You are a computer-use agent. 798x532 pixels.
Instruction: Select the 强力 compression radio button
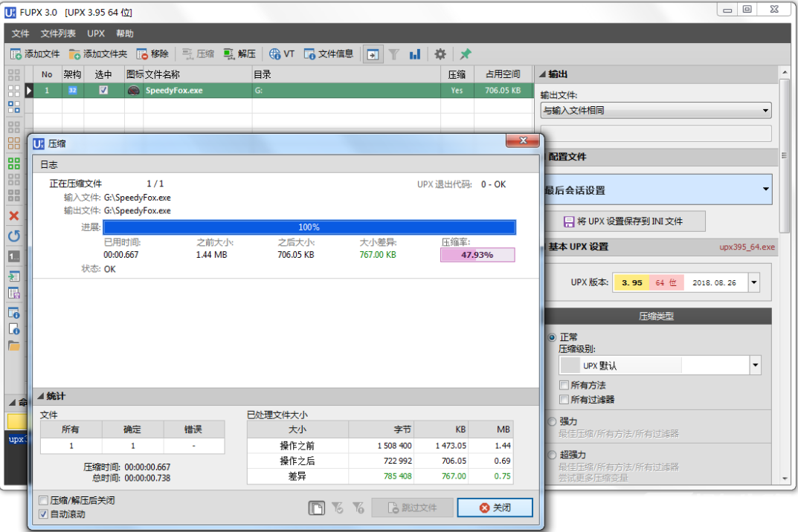(552, 421)
